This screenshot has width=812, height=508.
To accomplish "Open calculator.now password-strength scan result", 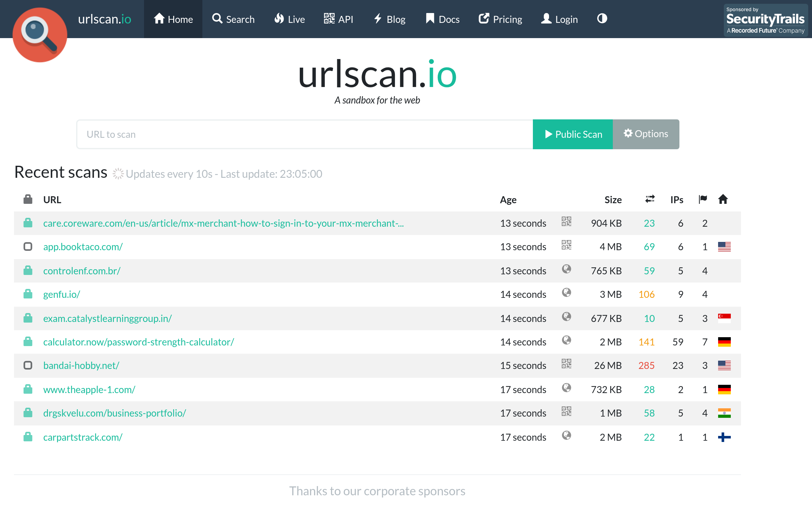I will [139, 342].
